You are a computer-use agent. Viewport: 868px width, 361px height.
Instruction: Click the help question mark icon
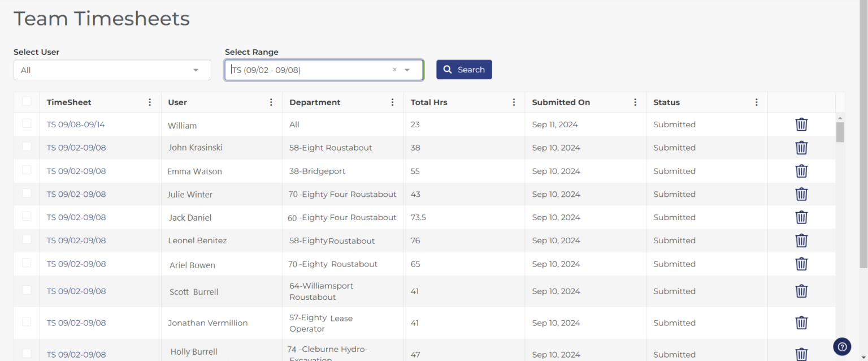841,346
